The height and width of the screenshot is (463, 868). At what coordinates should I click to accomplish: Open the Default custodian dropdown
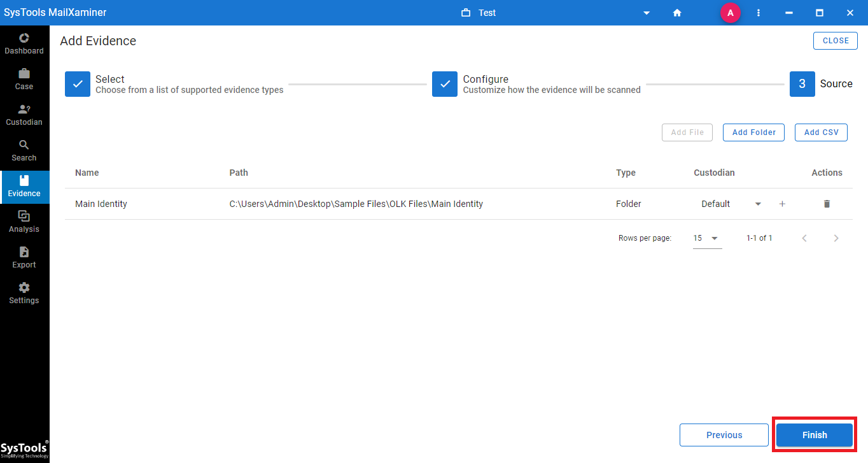731,204
